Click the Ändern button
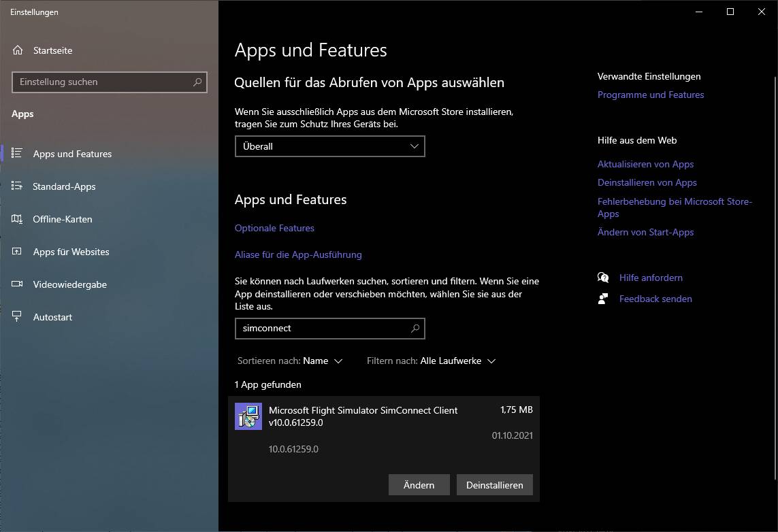Viewport: 778px width, 532px height. coord(419,485)
